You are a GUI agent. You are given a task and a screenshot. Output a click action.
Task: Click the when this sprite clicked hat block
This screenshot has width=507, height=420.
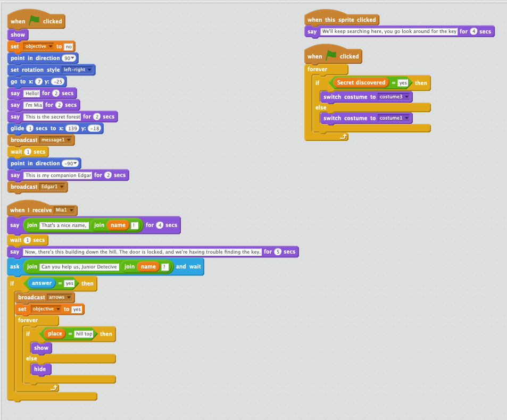coord(341,19)
